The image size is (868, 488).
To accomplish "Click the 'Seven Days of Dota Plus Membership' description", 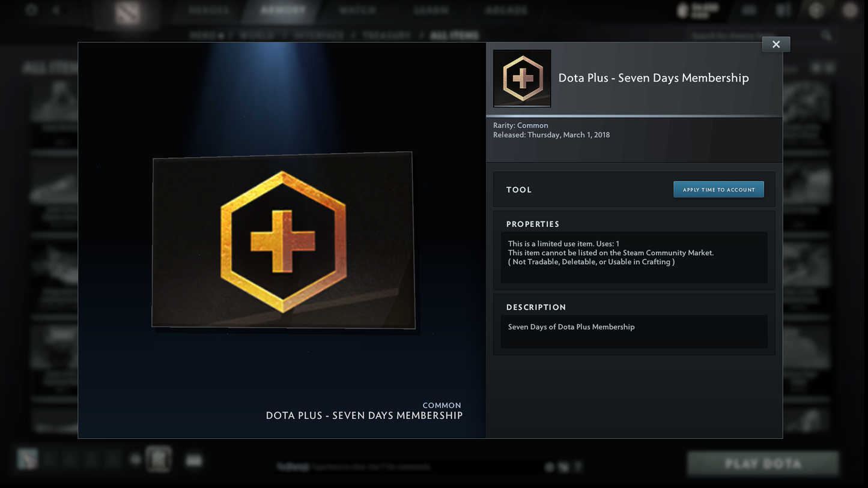I will 571,327.
